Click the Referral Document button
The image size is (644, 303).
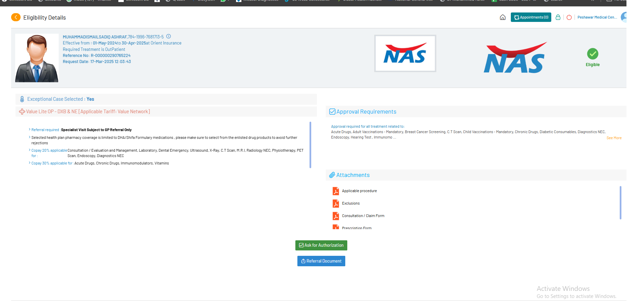(321, 261)
